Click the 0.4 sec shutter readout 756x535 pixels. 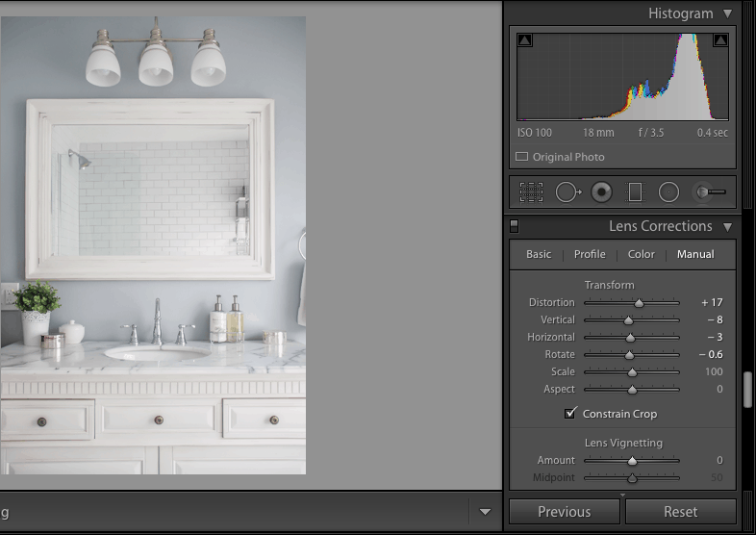click(712, 133)
